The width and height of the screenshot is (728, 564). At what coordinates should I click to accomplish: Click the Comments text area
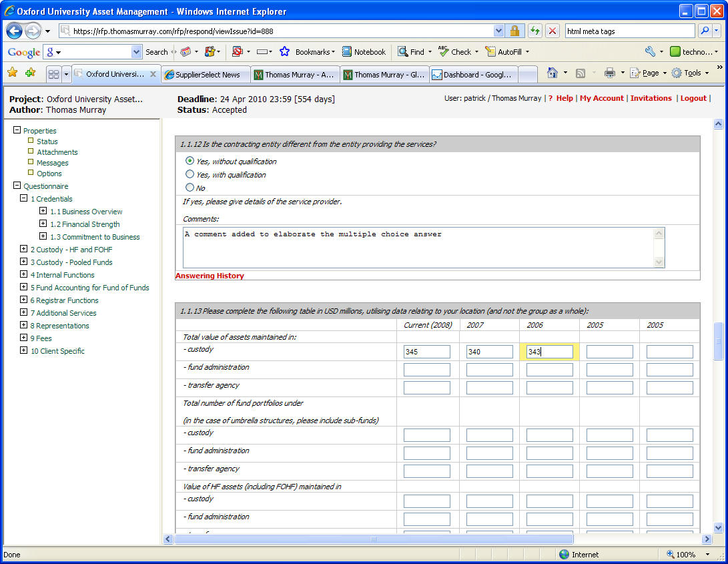tap(424, 247)
